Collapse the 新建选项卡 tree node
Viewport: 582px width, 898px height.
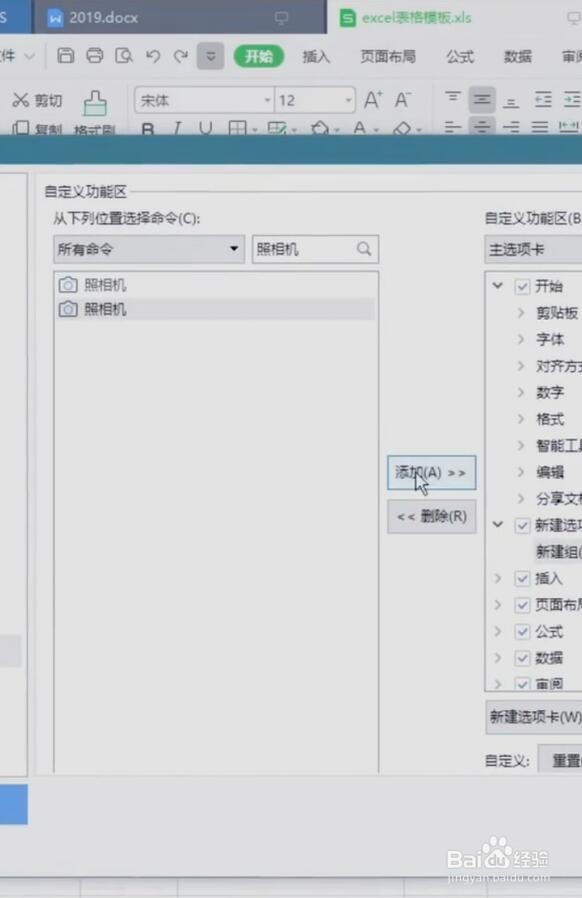[x=498, y=524]
